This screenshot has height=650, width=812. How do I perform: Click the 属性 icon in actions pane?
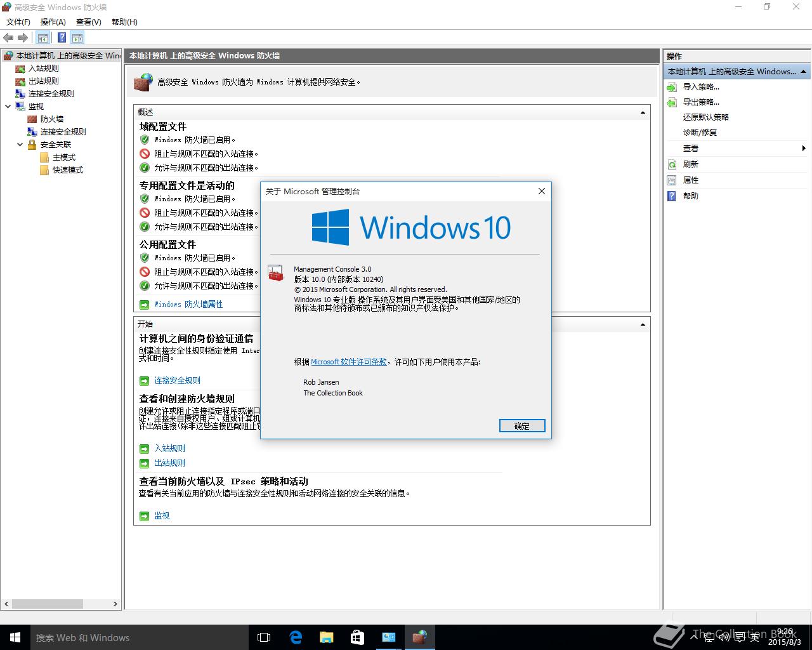(672, 180)
